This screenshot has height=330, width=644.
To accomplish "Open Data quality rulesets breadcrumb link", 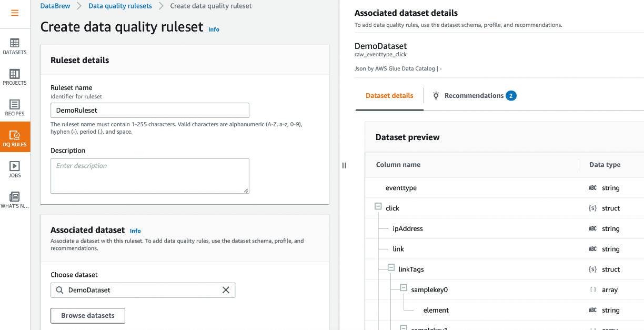I will (x=120, y=6).
